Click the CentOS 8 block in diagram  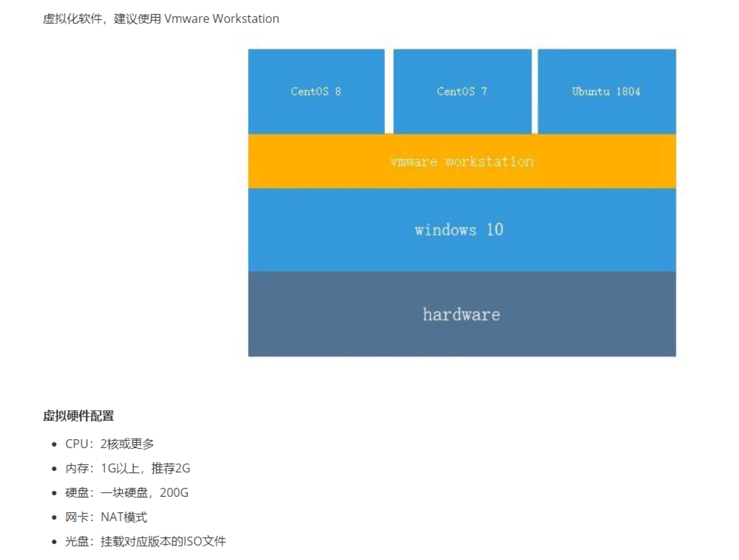click(316, 92)
